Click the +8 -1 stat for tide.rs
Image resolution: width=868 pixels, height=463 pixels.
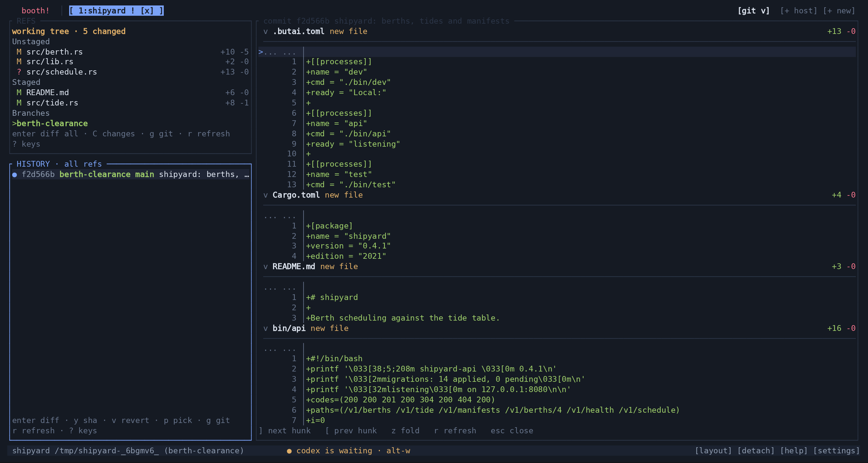tap(237, 103)
